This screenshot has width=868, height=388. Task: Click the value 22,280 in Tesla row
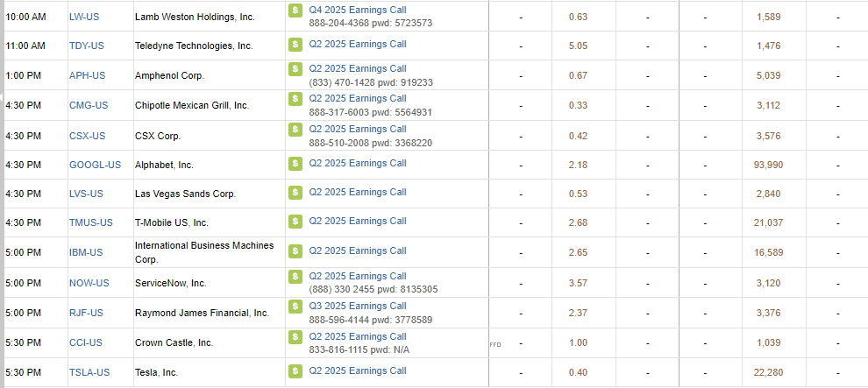[x=768, y=372]
